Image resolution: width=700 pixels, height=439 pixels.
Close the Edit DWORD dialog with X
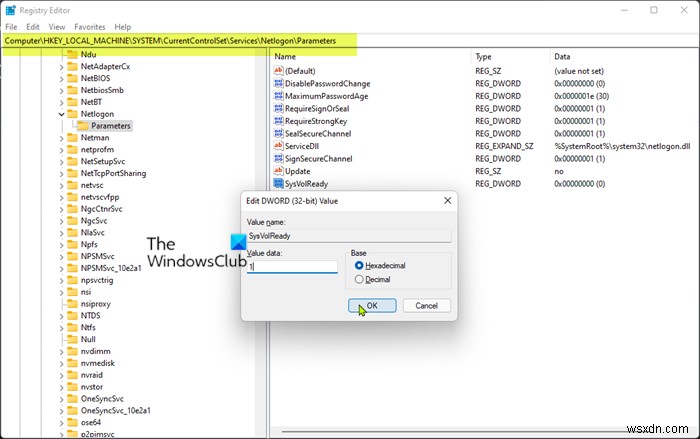point(447,201)
